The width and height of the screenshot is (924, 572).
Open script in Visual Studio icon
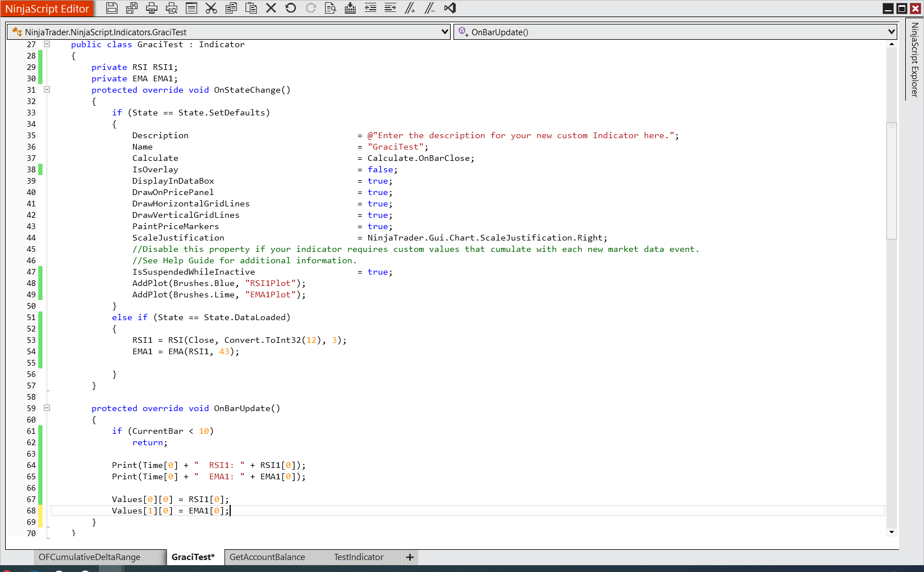coord(450,8)
